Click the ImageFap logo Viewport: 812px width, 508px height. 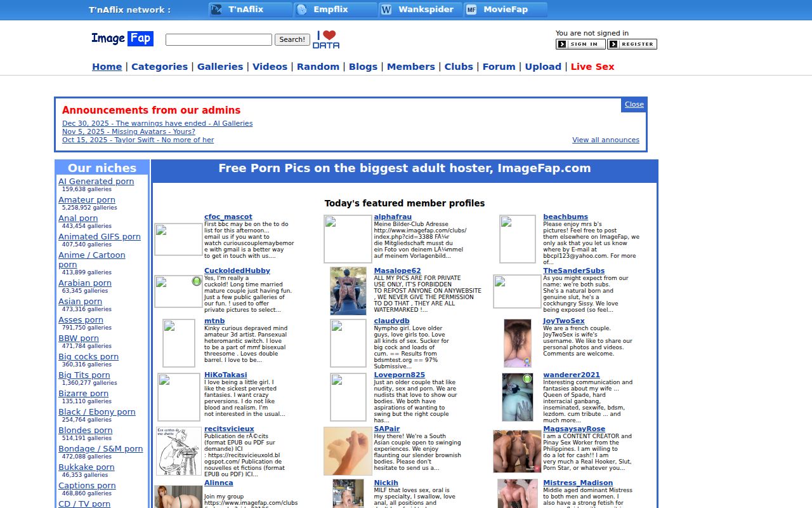click(x=122, y=39)
